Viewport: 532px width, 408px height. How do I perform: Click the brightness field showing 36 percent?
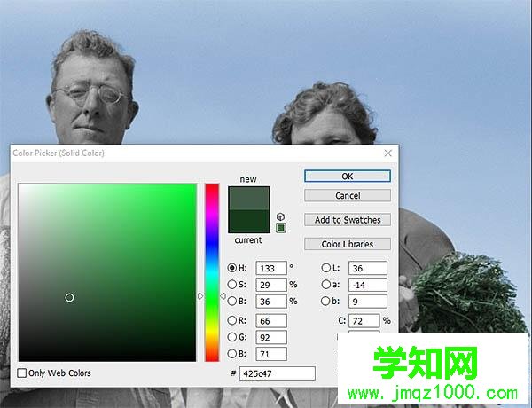click(x=271, y=302)
